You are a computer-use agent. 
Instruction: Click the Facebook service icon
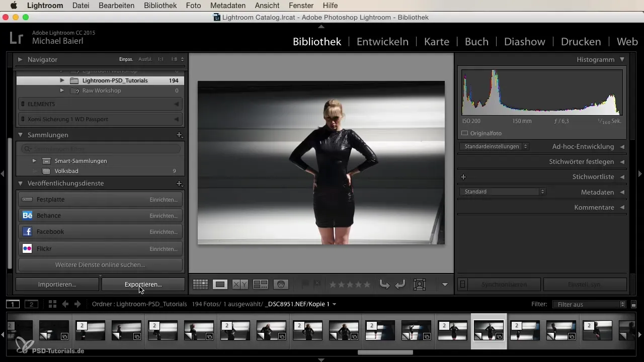(27, 232)
